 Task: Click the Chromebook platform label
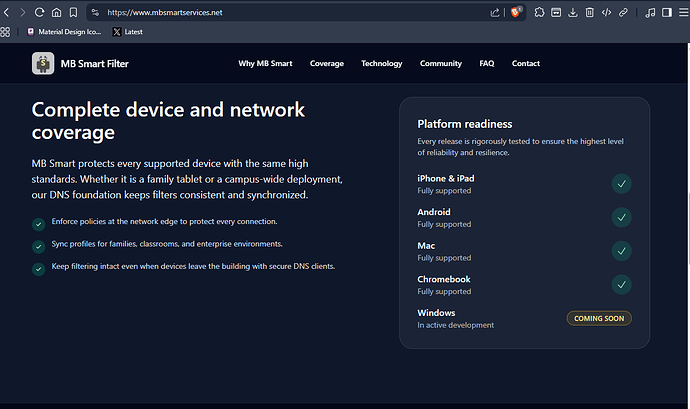click(444, 279)
